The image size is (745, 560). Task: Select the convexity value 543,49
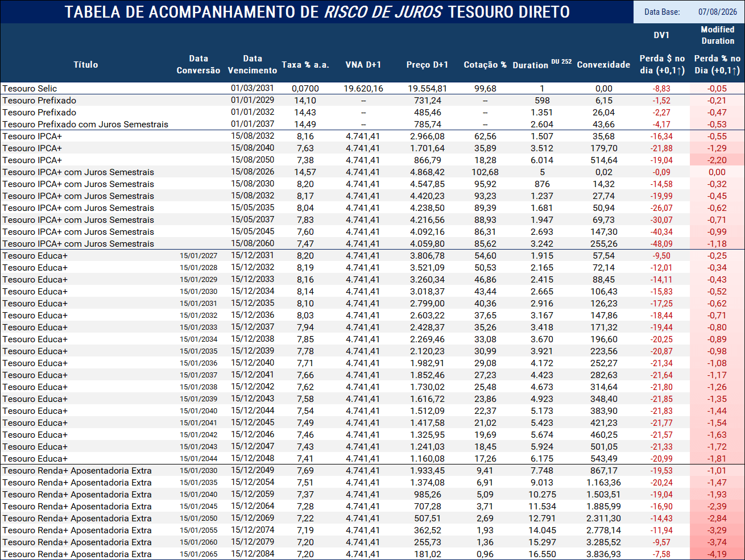click(604, 459)
